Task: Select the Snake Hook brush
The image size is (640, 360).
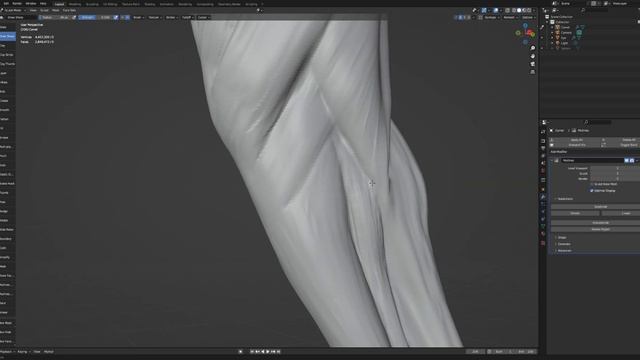Action: click(x=7, y=184)
